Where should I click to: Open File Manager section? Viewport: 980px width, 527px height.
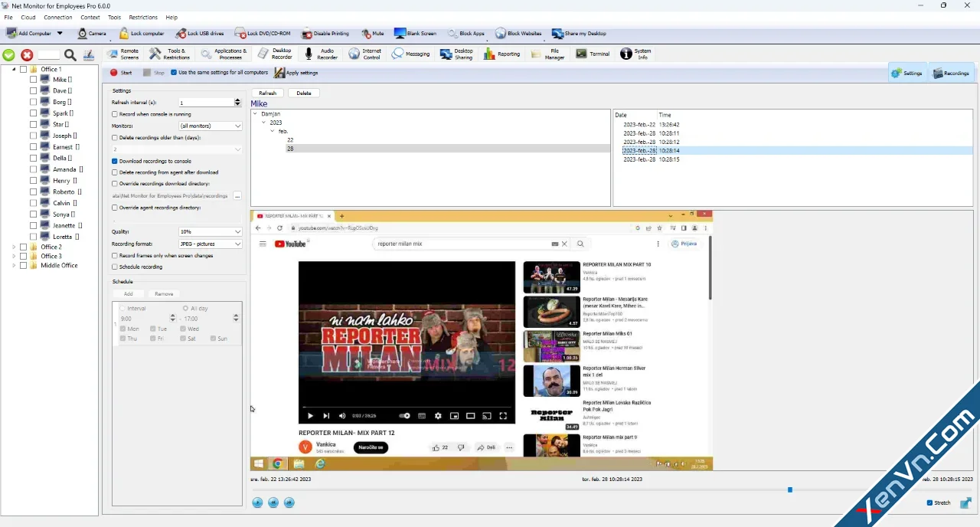tap(548, 54)
